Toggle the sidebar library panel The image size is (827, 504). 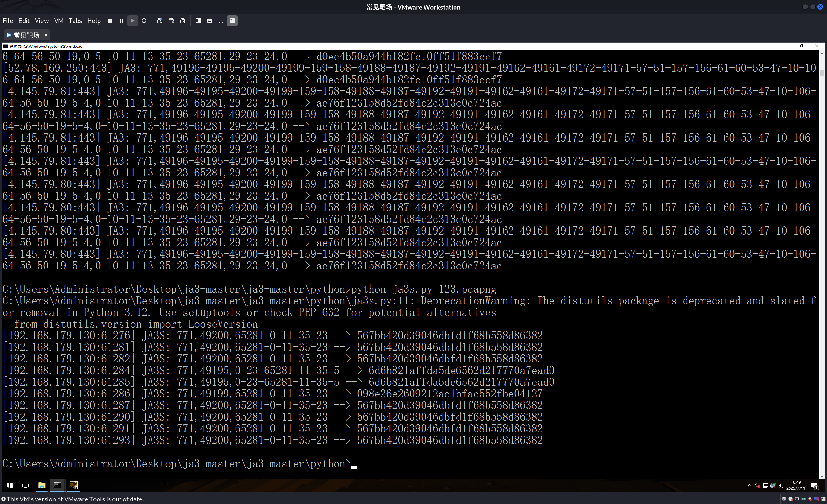(198, 21)
